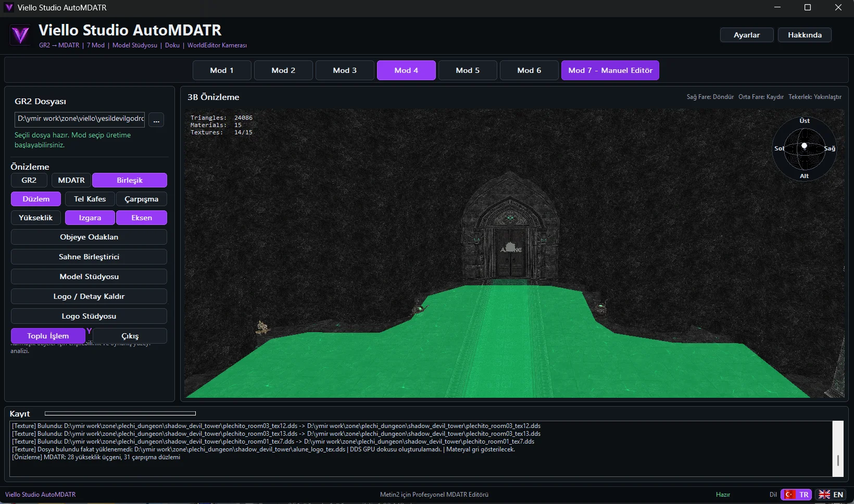
Task: Click the 'Seçili dosya hazır' status message
Action: pos(73,140)
